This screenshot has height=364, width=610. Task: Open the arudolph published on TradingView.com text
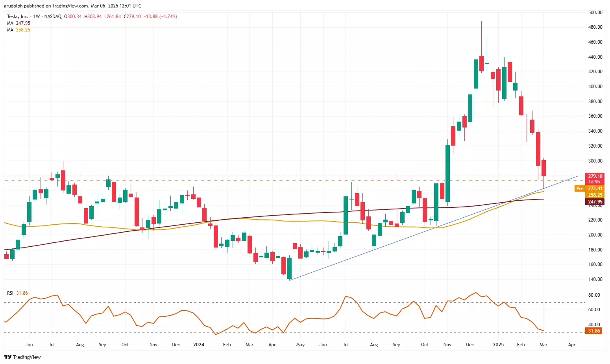coord(72,6)
